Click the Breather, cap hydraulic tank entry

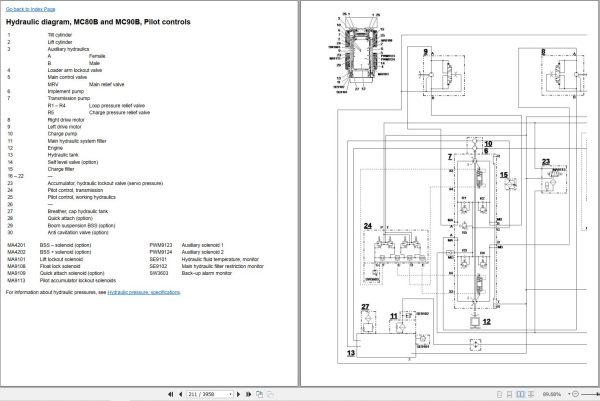click(78, 211)
